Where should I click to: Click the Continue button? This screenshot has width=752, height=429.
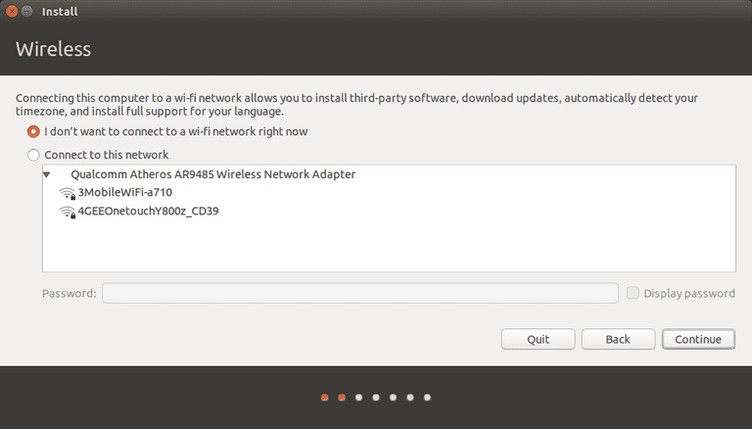pyautogui.click(x=698, y=339)
